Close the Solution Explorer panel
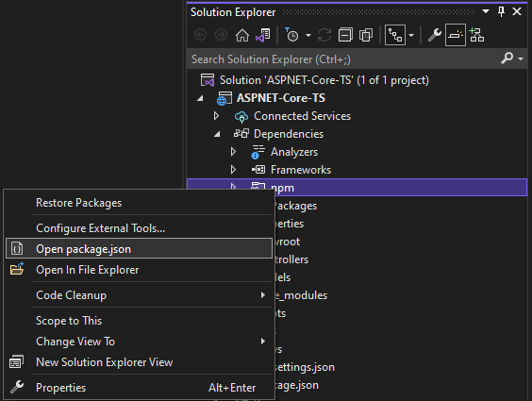The height and width of the screenshot is (401, 532). point(517,11)
